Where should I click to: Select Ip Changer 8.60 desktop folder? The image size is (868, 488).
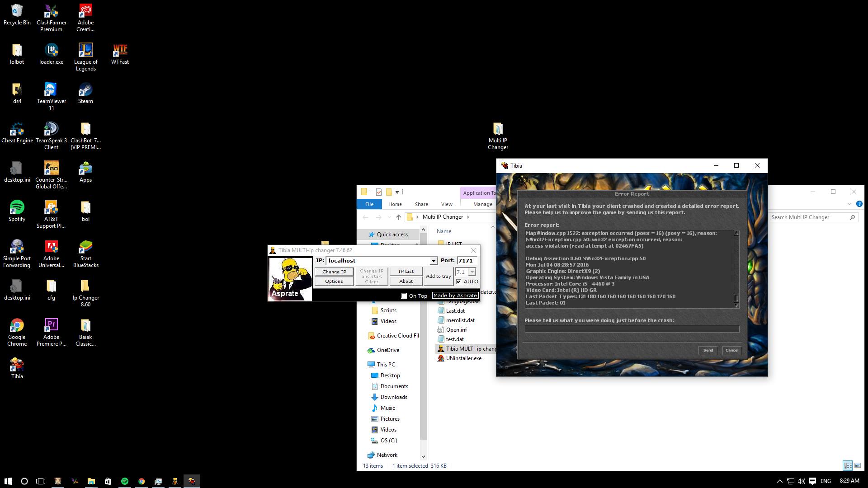pyautogui.click(x=85, y=293)
